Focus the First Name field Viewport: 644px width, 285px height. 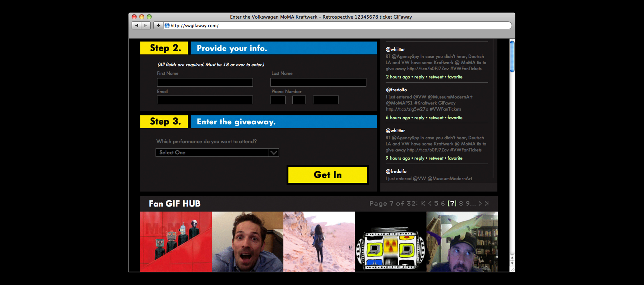pyautogui.click(x=205, y=82)
